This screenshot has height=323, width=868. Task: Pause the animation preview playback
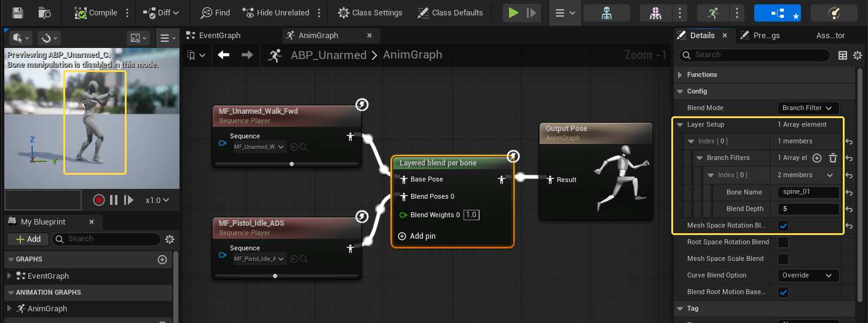tap(114, 200)
